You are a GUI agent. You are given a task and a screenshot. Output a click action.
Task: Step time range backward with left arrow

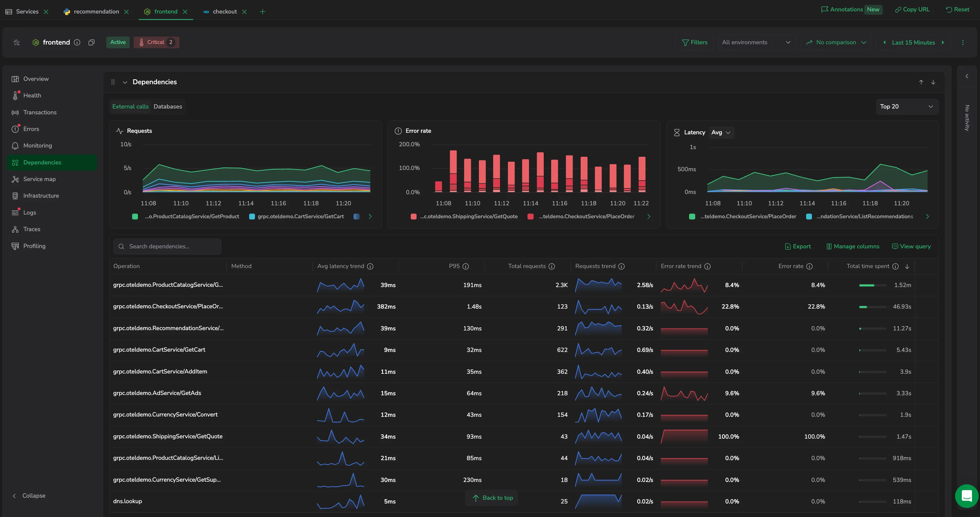884,42
